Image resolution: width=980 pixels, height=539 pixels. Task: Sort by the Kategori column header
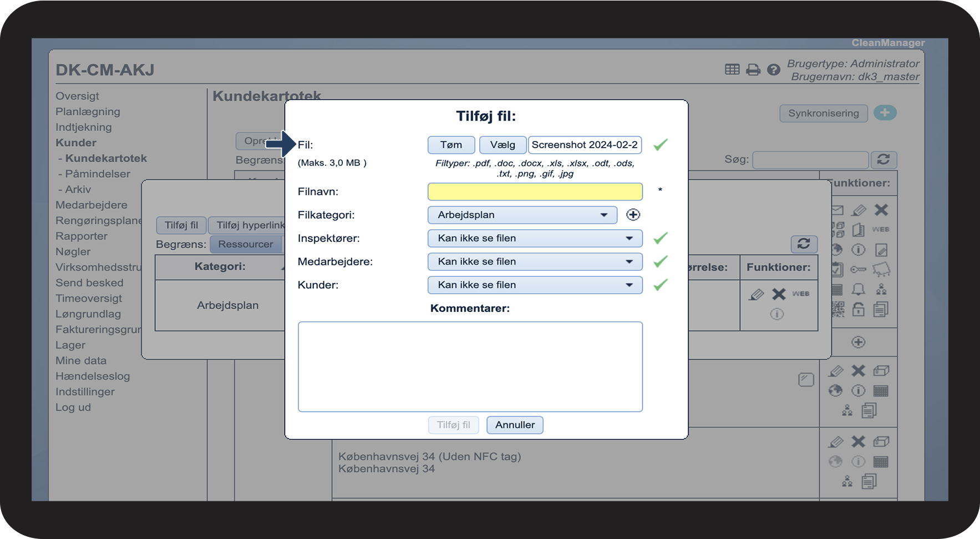coord(220,267)
